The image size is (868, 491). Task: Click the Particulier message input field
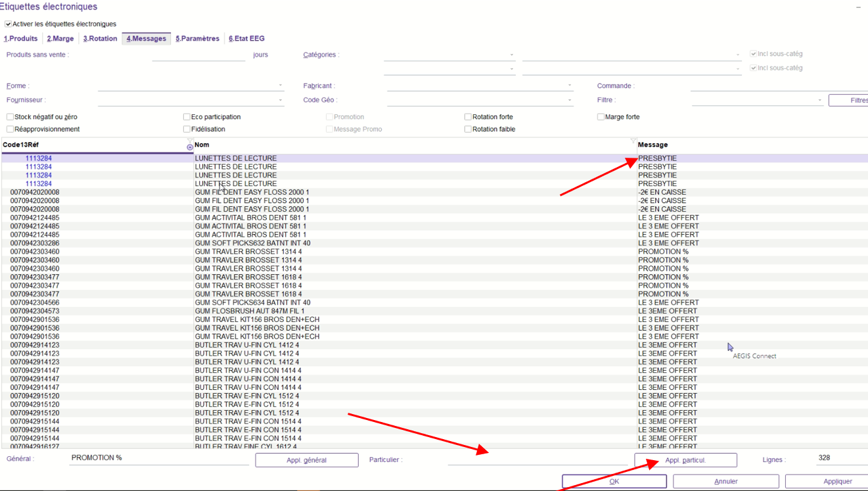click(539, 459)
